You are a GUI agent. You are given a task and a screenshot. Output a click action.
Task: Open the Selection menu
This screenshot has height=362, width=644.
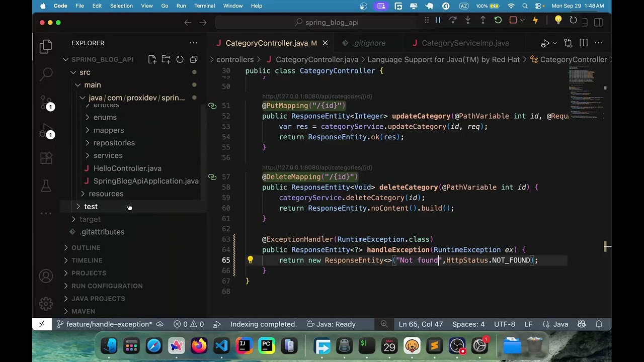(x=121, y=6)
